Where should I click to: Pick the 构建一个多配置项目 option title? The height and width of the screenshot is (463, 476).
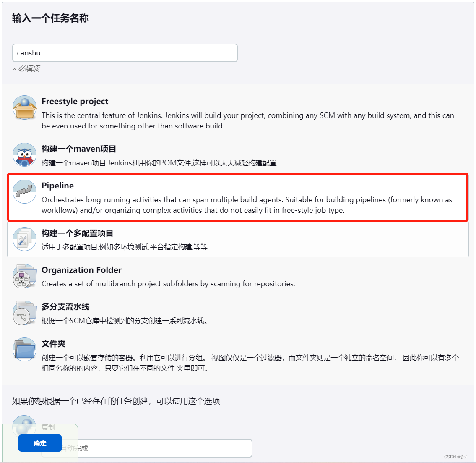tap(78, 233)
